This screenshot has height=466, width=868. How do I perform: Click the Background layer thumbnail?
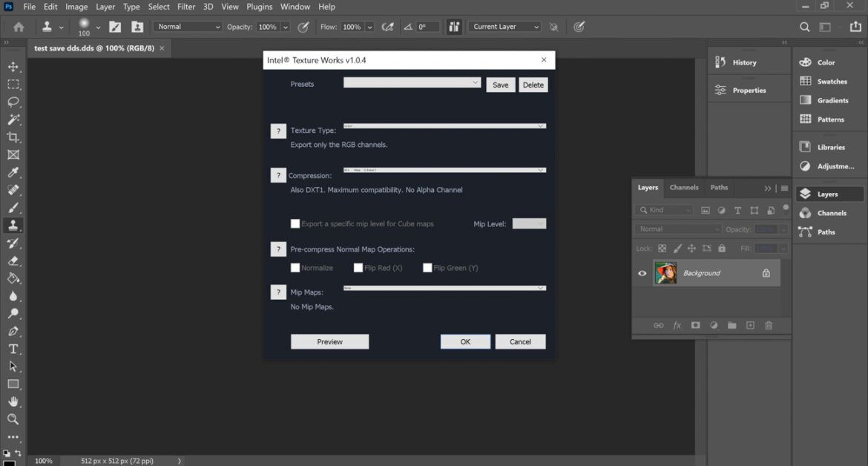coord(665,273)
